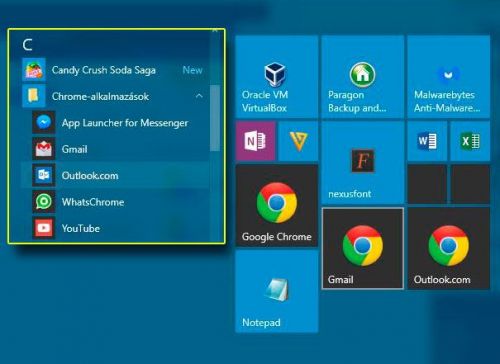Open the OneNote tile
500x364 pixels.
[x=255, y=141]
